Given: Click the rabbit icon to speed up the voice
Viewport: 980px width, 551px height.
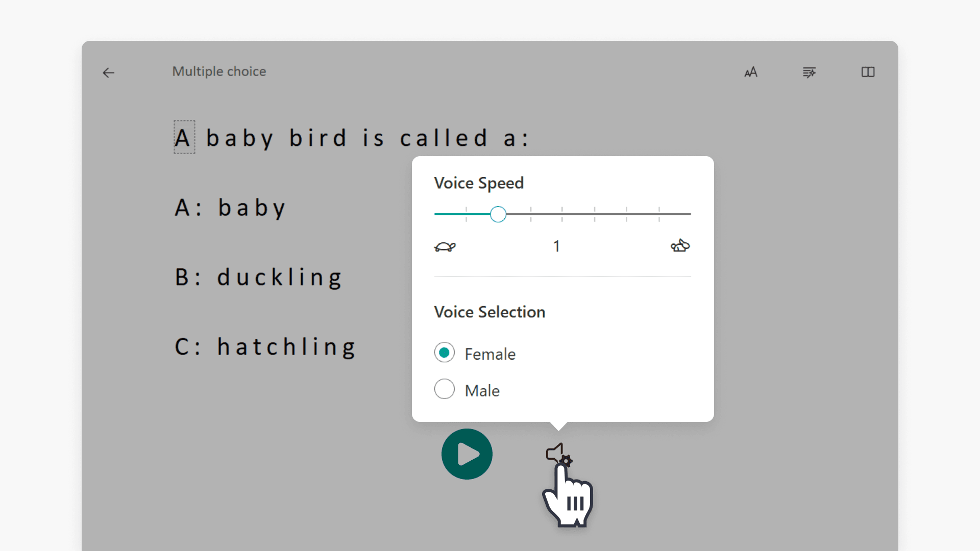Looking at the screenshot, I should [x=680, y=246].
